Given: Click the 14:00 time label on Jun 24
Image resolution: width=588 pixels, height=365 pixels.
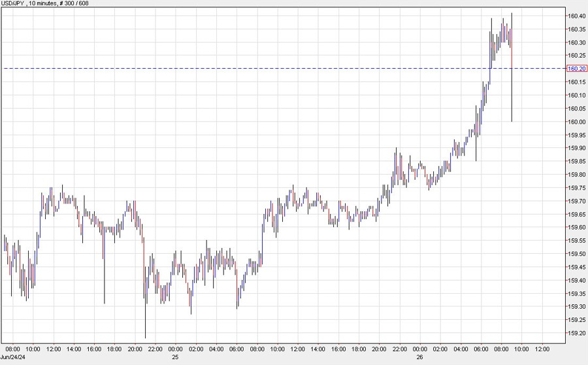Looking at the screenshot, I should click(x=74, y=349).
